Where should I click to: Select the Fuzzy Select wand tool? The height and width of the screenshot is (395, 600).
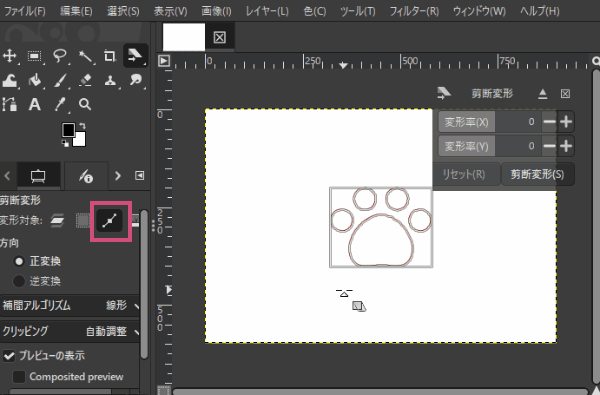tap(85, 56)
